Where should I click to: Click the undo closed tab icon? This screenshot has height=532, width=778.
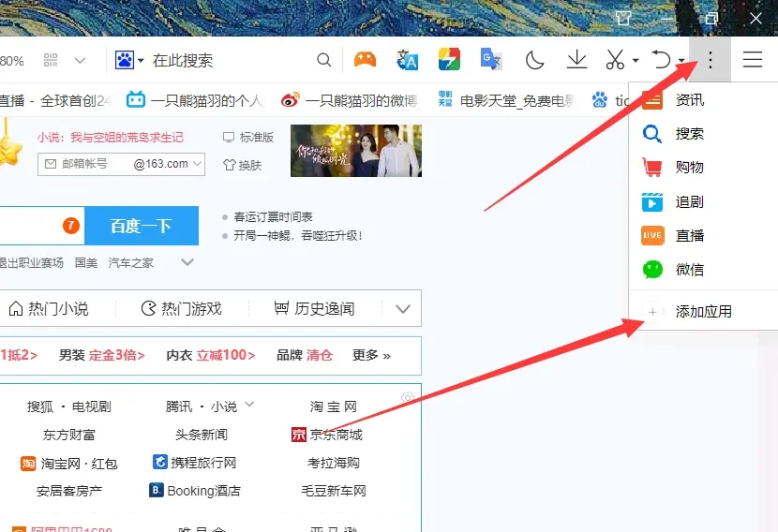(x=662, y=60)
